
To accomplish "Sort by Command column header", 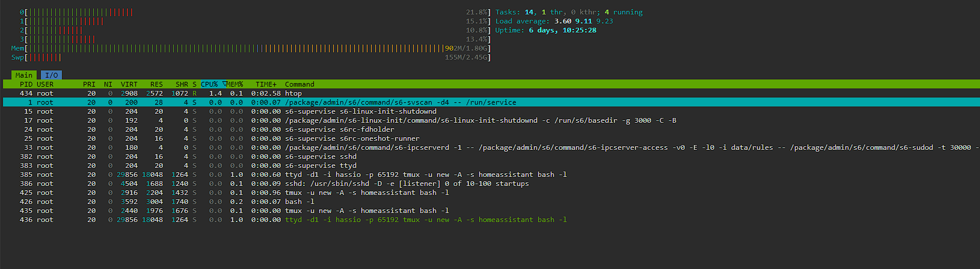I will click(299, 84).
